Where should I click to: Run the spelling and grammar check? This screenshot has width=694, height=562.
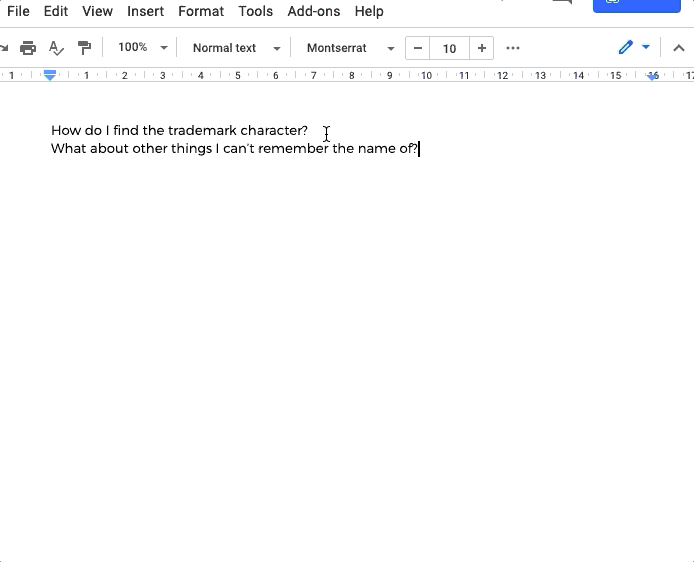[56, 48]
